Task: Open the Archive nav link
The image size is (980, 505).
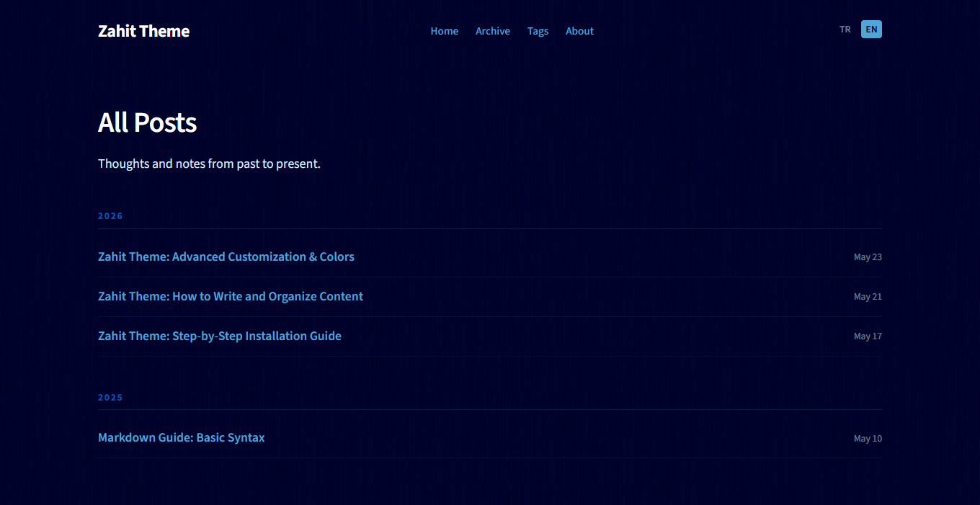Action: [x=493, y=31]
